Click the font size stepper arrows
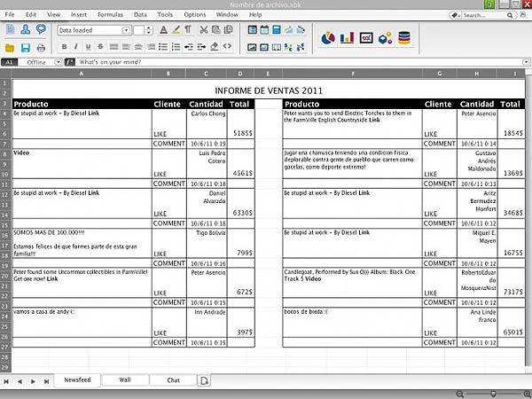Viewport: 532px width, 399px height. (148, 30)
